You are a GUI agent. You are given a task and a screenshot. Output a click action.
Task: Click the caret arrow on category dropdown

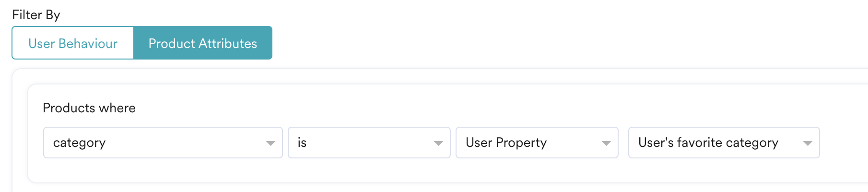pos(270,143)
